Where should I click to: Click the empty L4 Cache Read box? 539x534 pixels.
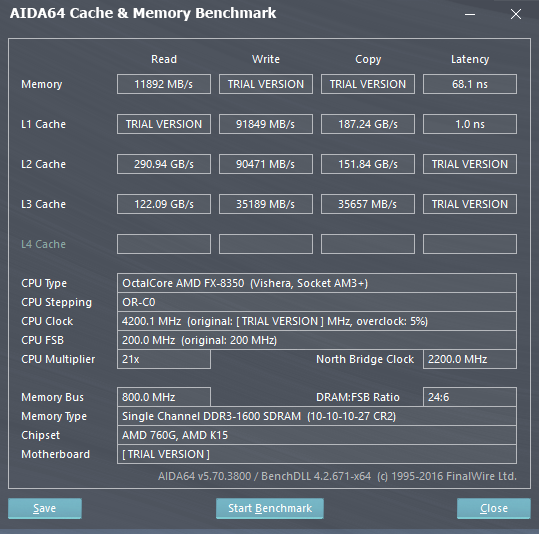(164, 244)
